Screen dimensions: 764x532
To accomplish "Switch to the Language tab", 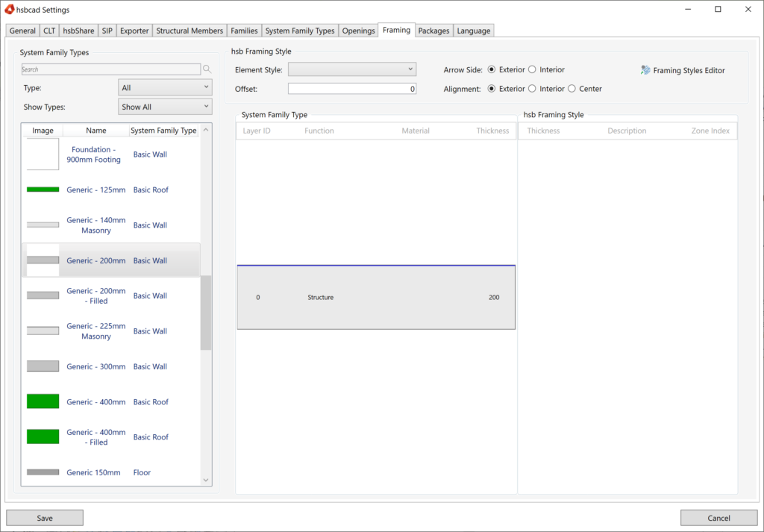I will coord(474,31).
